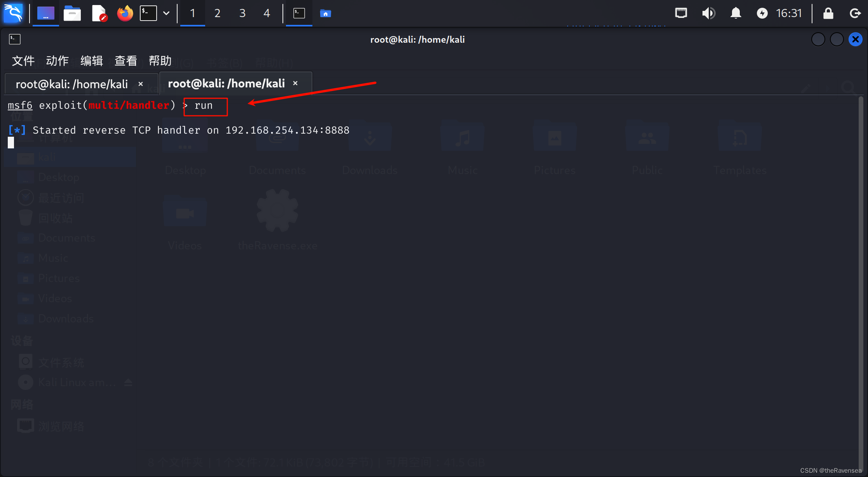
Task: Close the second terminal tab
Action: (x=295, y=83)
